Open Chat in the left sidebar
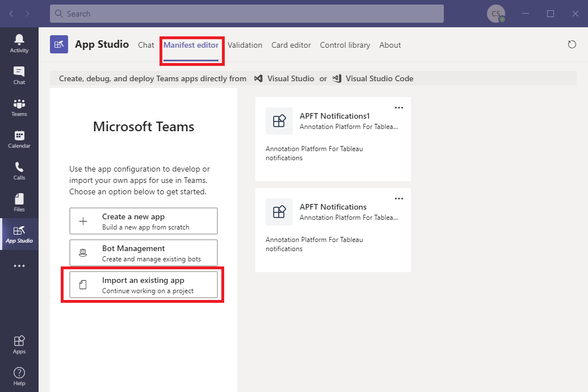 pyautogui.click(x=19, y=76)
